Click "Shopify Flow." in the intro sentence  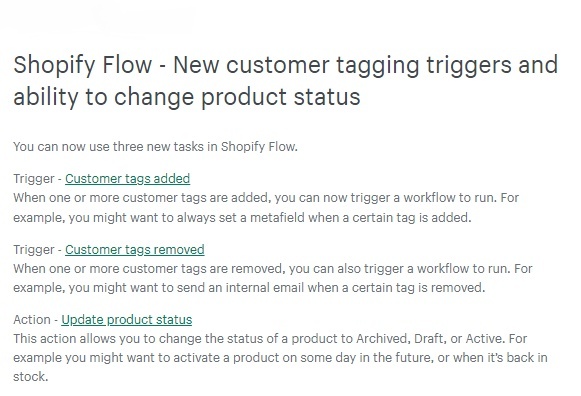[x=259, y=147]
